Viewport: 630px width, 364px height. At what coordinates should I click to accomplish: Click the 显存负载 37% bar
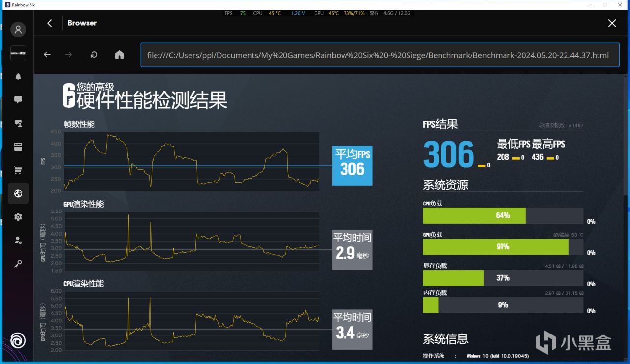[503, 278]
